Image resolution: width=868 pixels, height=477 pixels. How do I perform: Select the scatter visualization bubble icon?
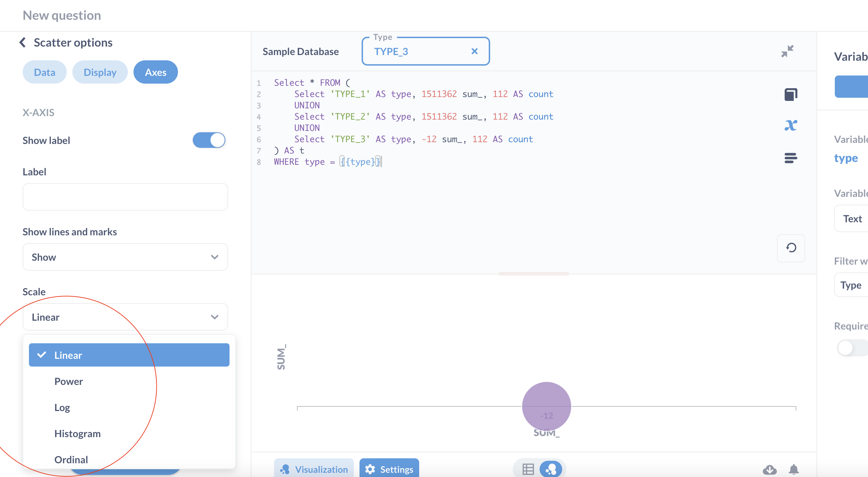point(551,469)
